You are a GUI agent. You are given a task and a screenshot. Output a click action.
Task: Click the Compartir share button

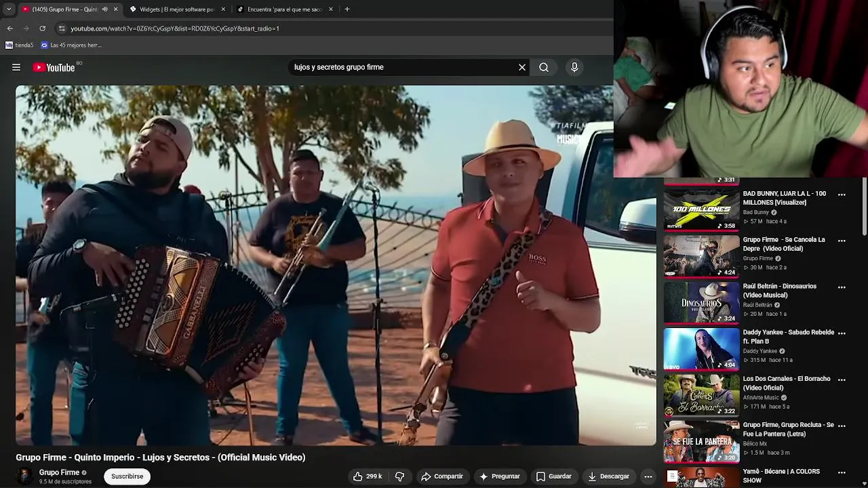[x=441, y=476]
